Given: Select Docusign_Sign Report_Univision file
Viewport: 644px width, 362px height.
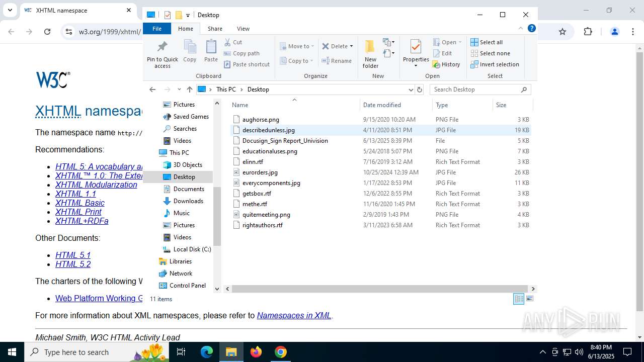Looking at the screenshot, I should pyautogui.click(x=381, y=141).
